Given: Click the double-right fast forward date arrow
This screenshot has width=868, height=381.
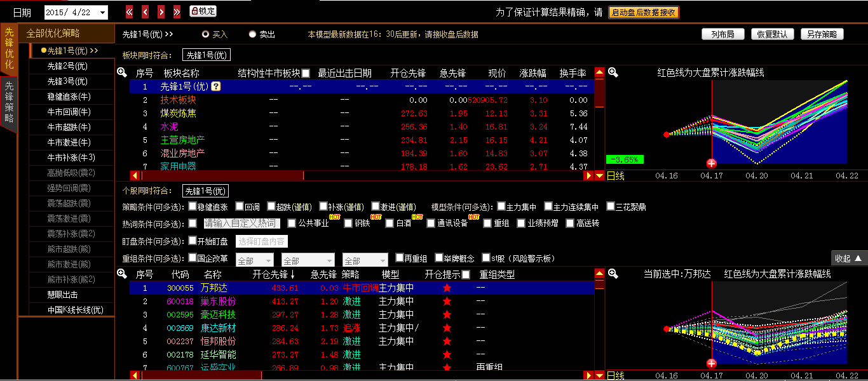Looking at the screenshot, I should tap(177, 12).
